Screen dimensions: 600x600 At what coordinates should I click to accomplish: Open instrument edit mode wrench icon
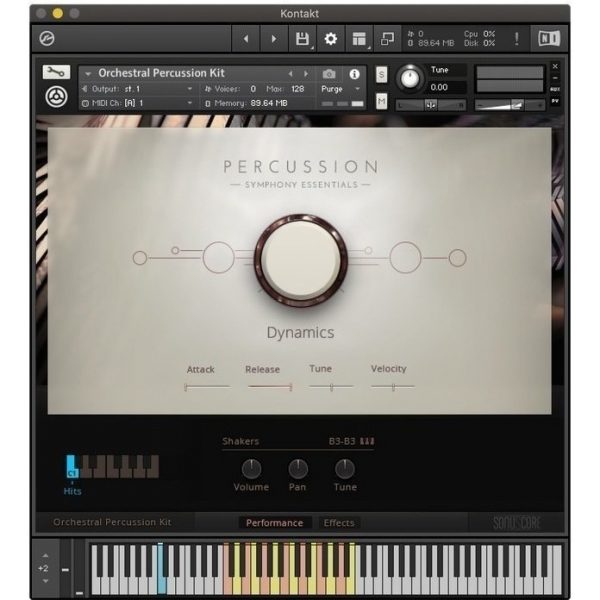coord(56,72)
